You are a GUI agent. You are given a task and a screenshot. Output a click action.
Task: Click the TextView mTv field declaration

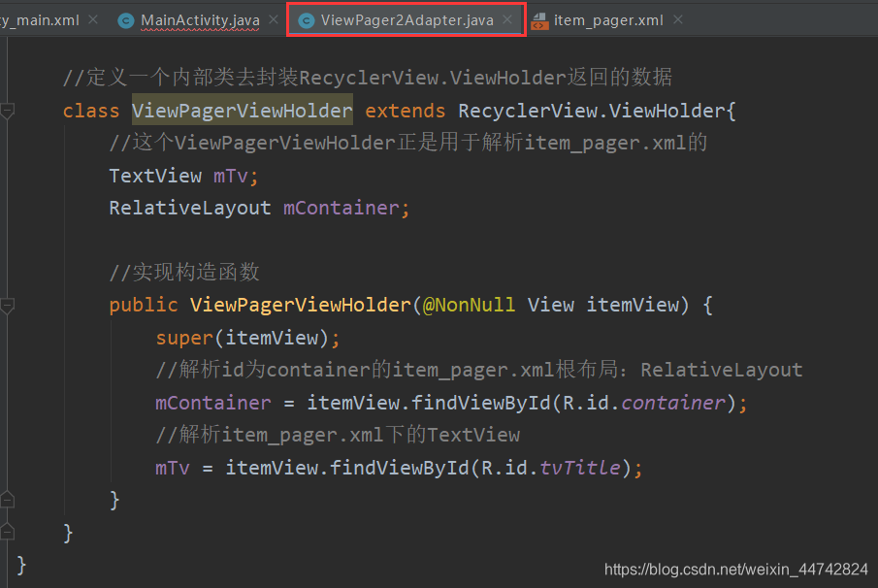point(183,176)
